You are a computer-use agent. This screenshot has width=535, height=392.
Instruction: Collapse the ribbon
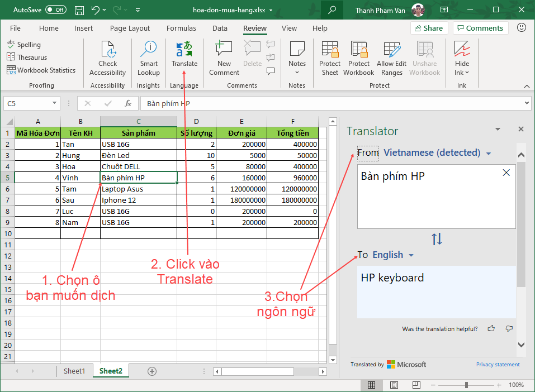point(527,86)
